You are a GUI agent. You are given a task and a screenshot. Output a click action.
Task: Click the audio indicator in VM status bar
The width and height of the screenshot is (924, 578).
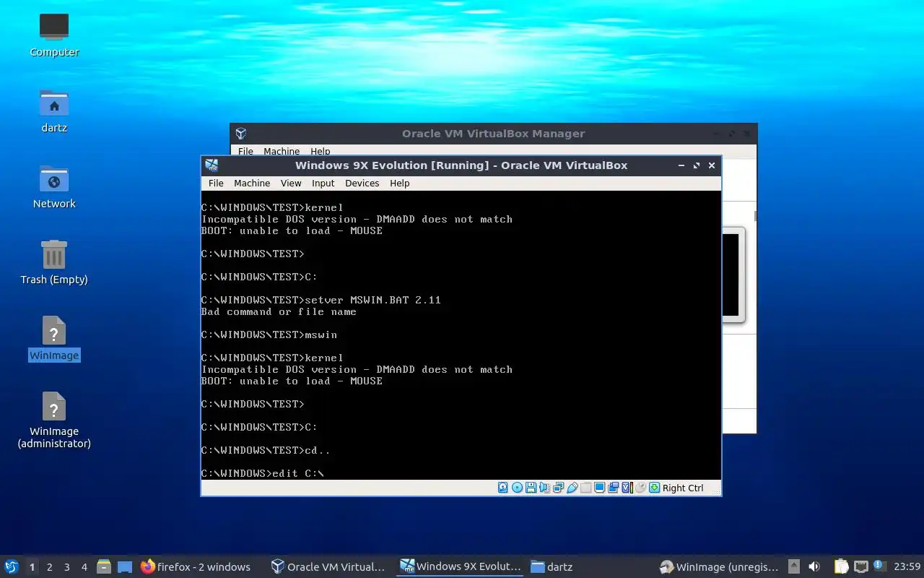544,488
